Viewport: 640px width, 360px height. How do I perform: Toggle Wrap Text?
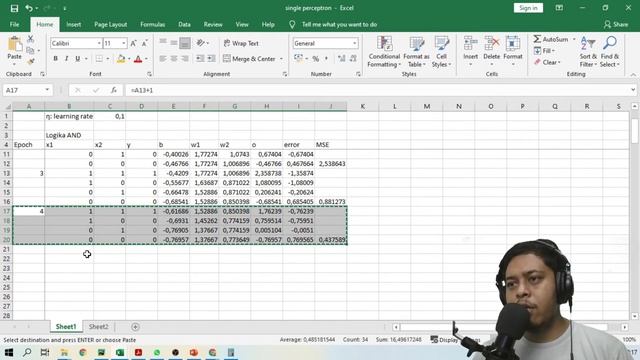(241, 43)
